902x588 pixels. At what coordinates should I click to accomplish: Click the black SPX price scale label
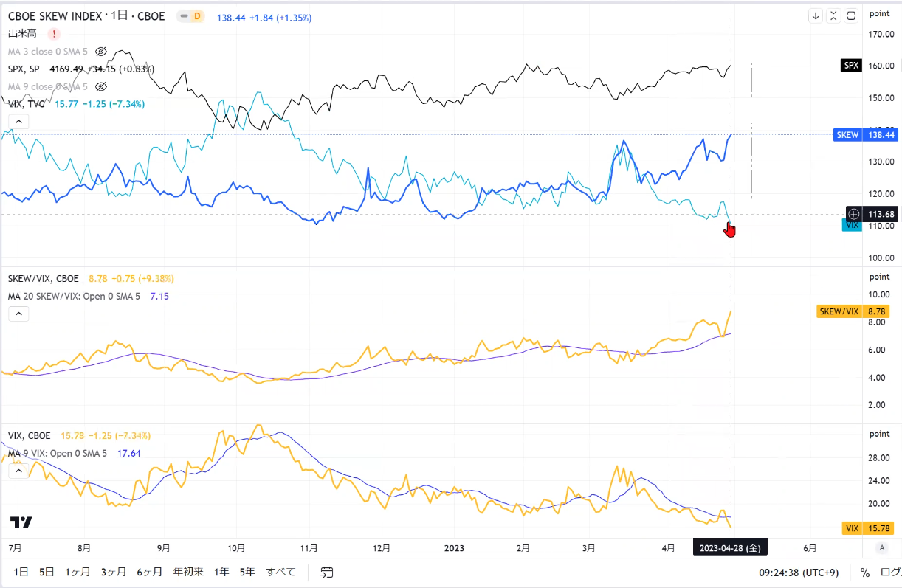[x=851, y=65]
